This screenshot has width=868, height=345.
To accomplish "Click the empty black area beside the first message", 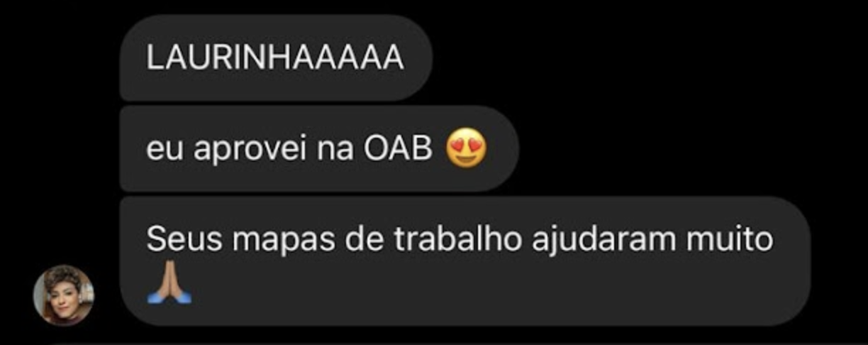I will (638, 58).
